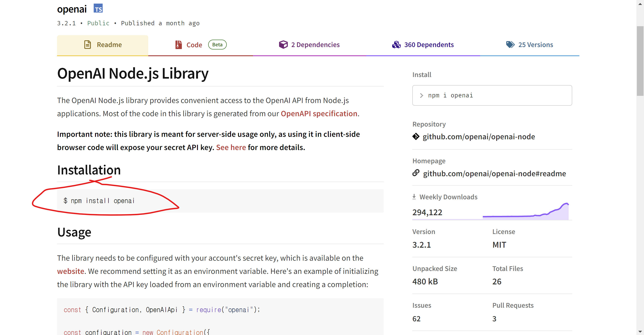Click the require("openai") code line
Screen dimensions: 644x335
[162, 310]
